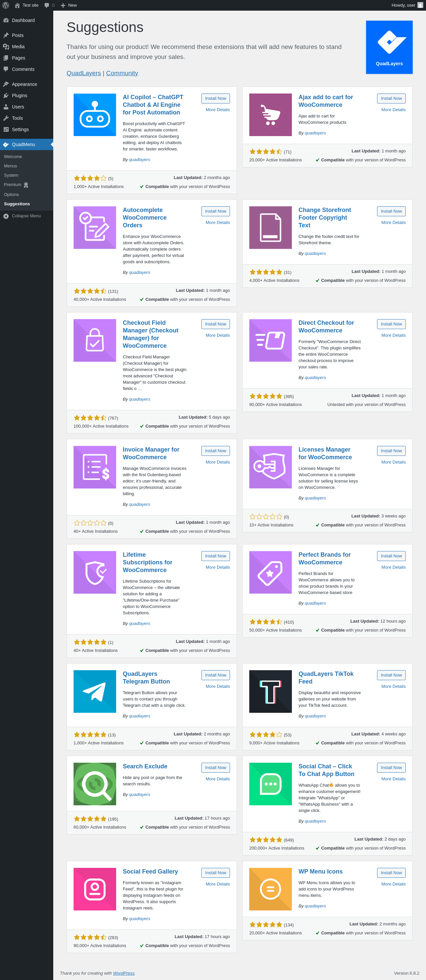
Task: Open QuadMenu Menus submenu
Action: pos(11,166)
